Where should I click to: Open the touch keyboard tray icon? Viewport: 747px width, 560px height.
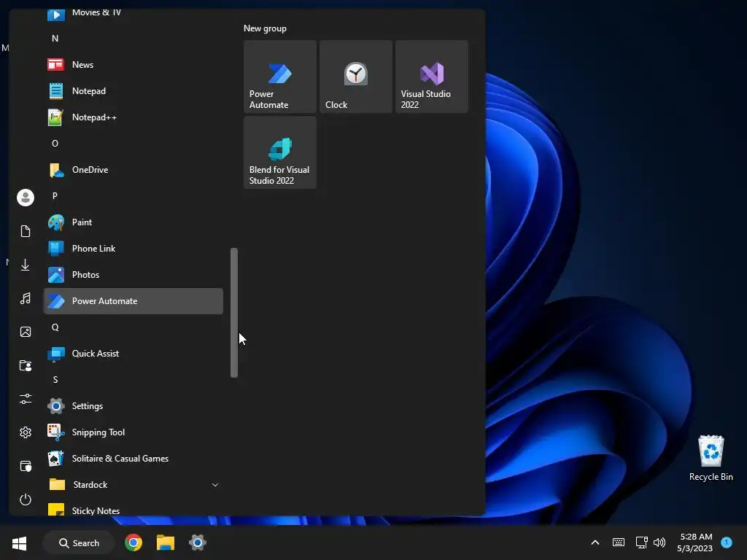click(619, 542)
